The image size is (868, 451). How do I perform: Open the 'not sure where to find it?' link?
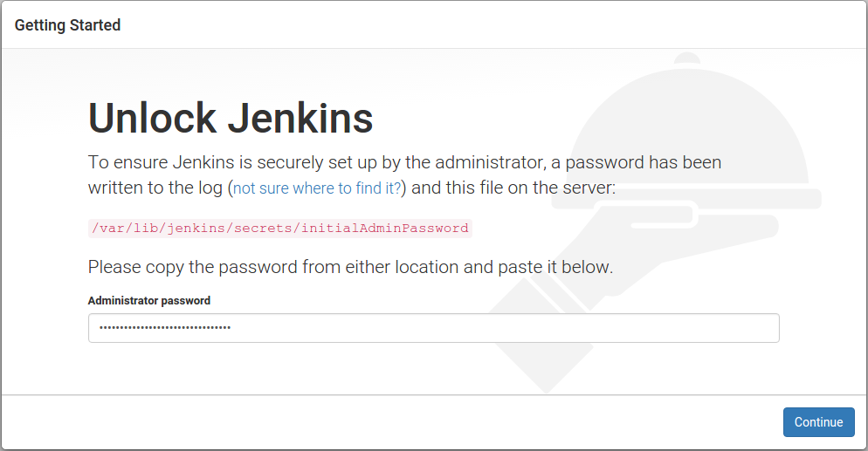[317, 188]
